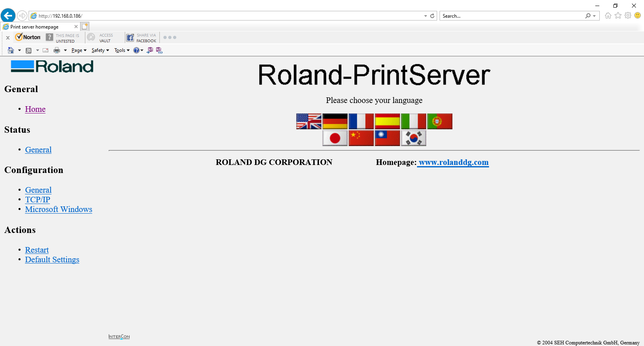
Task: Click the SEH Computertechnik copyright text
Action: pyautogui.click(x=588, y=343)
